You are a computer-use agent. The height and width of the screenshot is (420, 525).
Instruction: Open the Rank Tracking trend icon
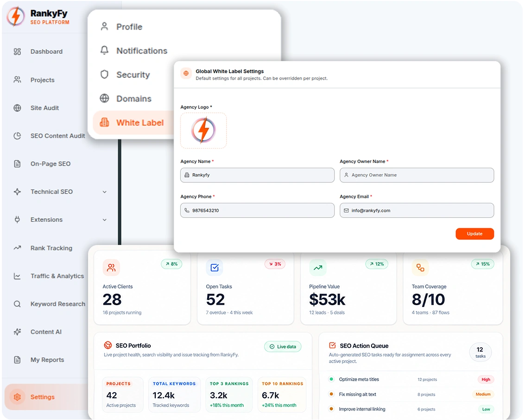point(17,248)
